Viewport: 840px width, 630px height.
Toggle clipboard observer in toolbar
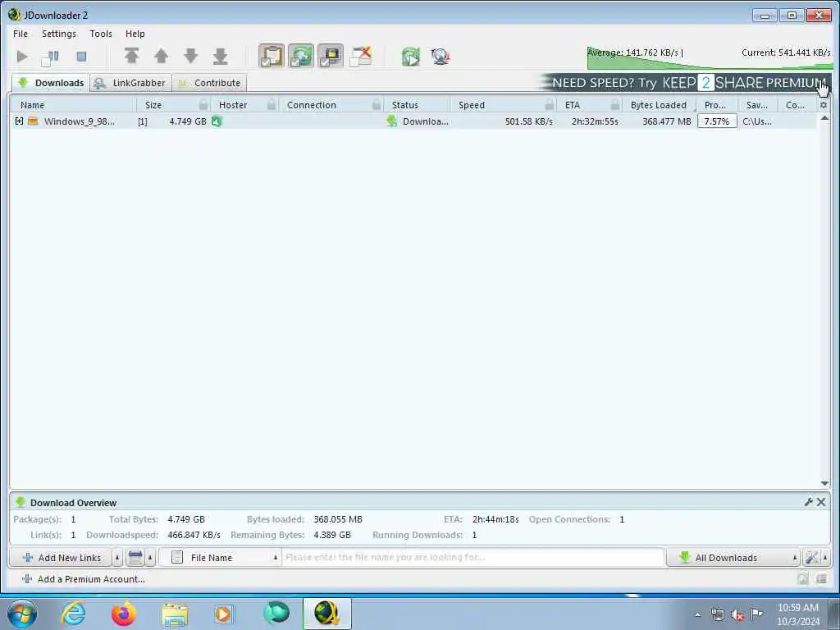pyautogui.click(x=272, y=57)
